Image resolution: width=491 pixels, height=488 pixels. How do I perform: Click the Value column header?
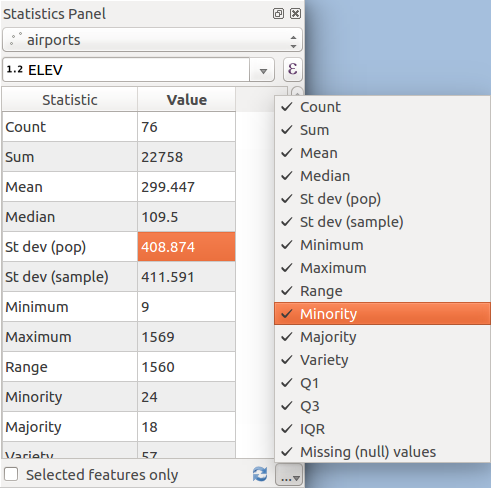pyautogui.click(x=186, y=100)
